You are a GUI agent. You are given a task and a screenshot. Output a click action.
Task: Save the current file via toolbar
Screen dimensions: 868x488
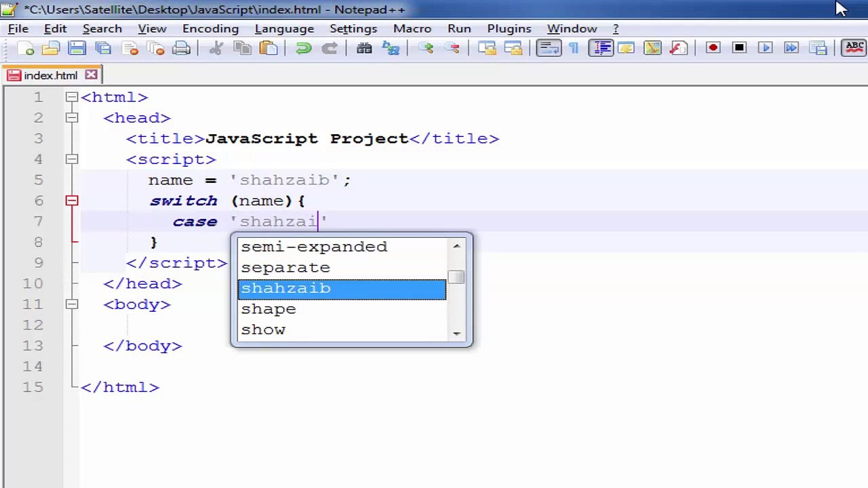click(x=77, y=48)
